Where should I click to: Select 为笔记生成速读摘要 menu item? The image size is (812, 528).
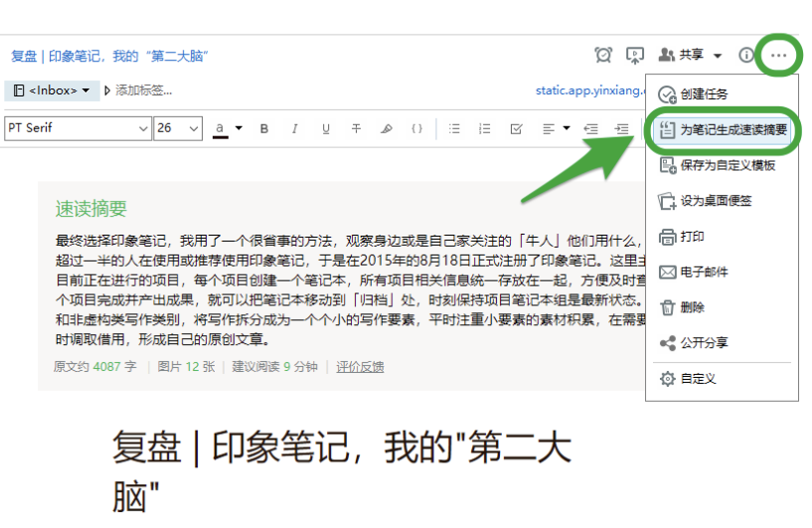pos(723,130)
